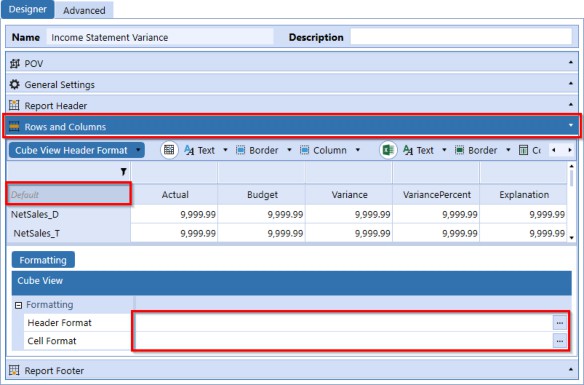Click the NetSales_D Explanation cell
Screen dimensions: 584x385
click(x=523, y=214)
